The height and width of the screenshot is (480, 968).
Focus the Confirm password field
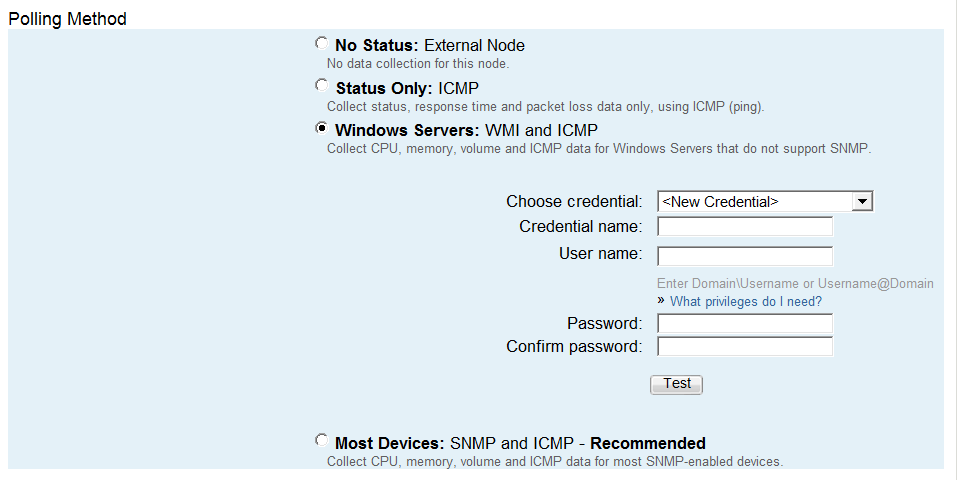pyautogui.click(x=745, y=347)
